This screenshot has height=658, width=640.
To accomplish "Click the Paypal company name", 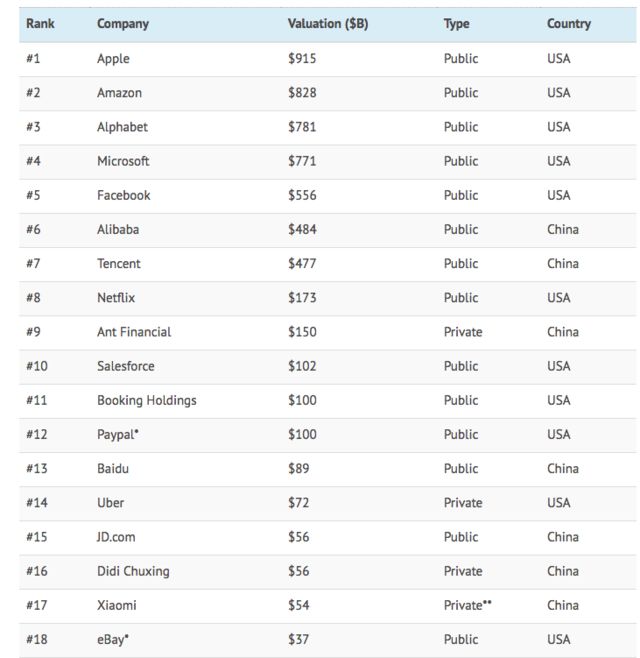I will 117,434.
